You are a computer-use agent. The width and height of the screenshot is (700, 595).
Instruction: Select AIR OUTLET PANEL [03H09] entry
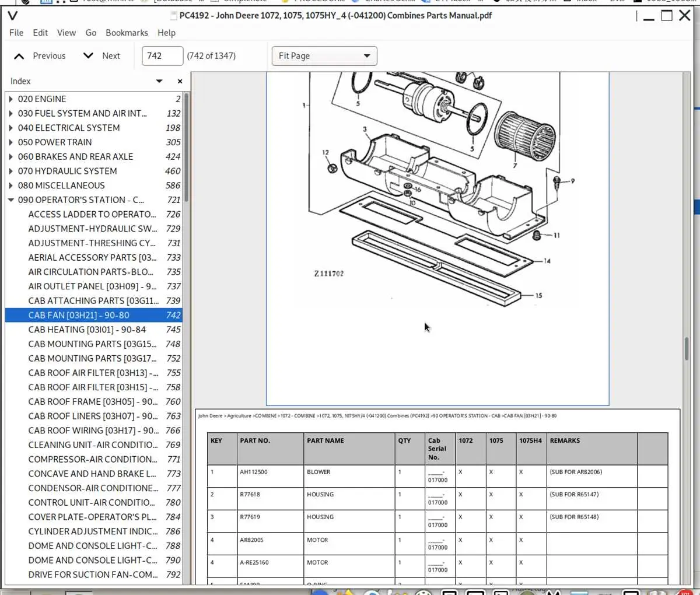click(93, 286)
